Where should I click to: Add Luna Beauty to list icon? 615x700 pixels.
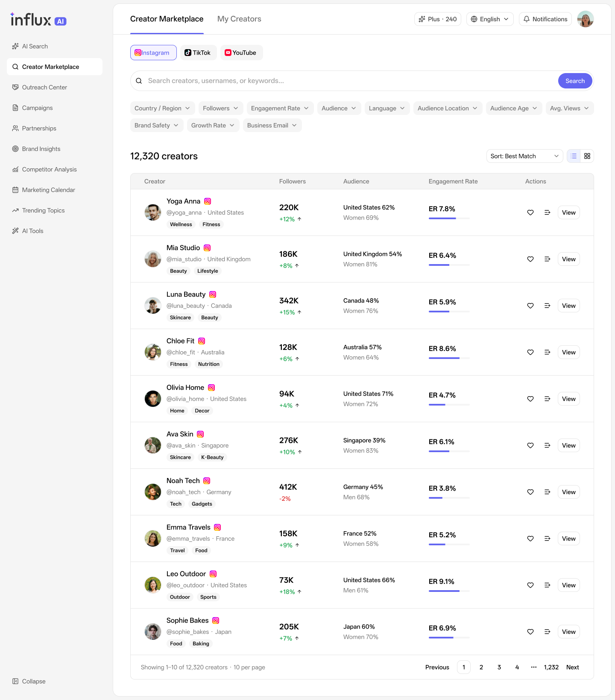(x=548, y=306)
